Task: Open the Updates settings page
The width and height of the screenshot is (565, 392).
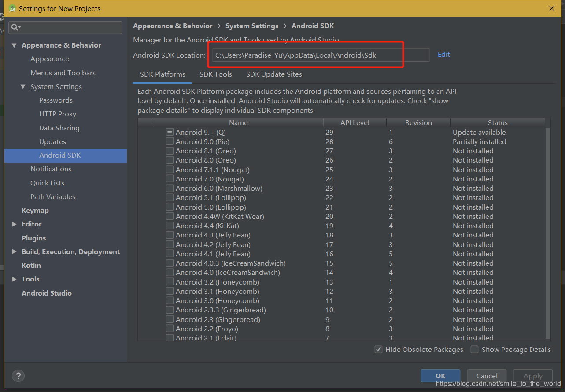Action: pyautogui.click(x=52, y=141)
